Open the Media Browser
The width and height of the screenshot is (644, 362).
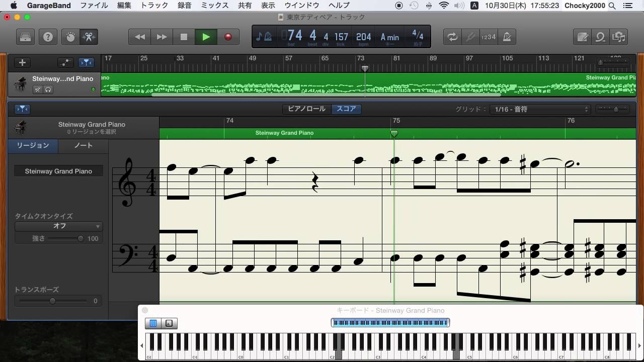click(x=618, y=37)
